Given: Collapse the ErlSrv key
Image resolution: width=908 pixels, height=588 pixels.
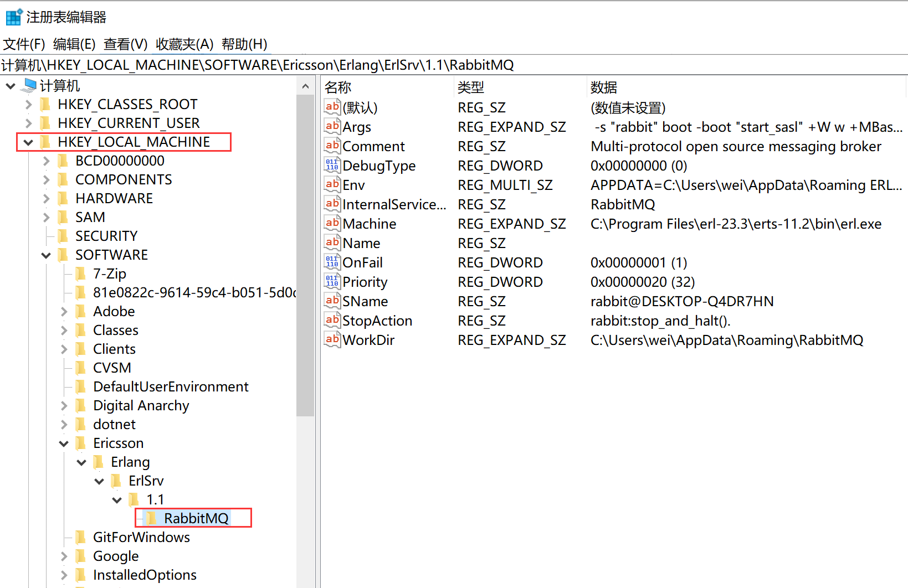Looking at the screenshot, I should coord(99,481).
